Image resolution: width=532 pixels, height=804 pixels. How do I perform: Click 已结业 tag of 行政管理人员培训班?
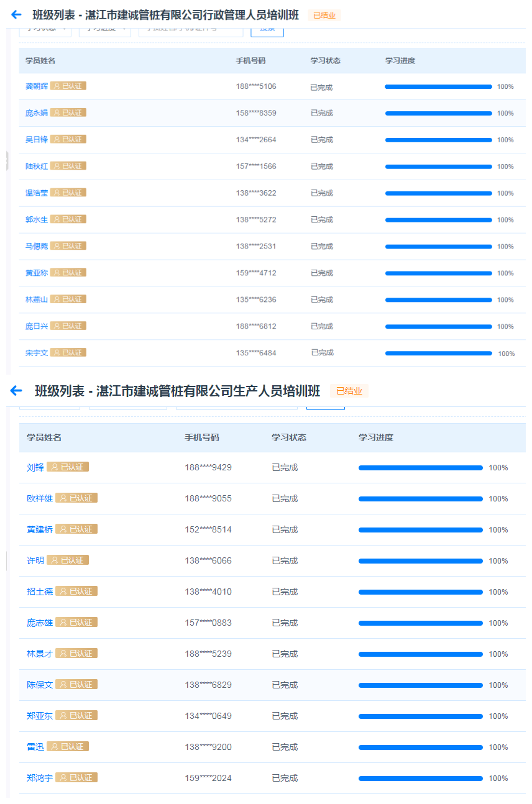click(x=324, y=16)
